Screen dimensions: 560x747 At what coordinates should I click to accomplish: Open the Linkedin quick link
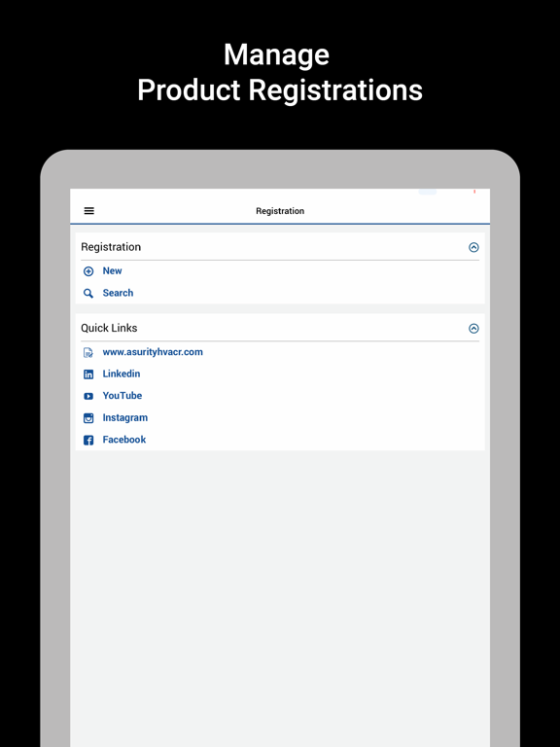tap(122, 373)
